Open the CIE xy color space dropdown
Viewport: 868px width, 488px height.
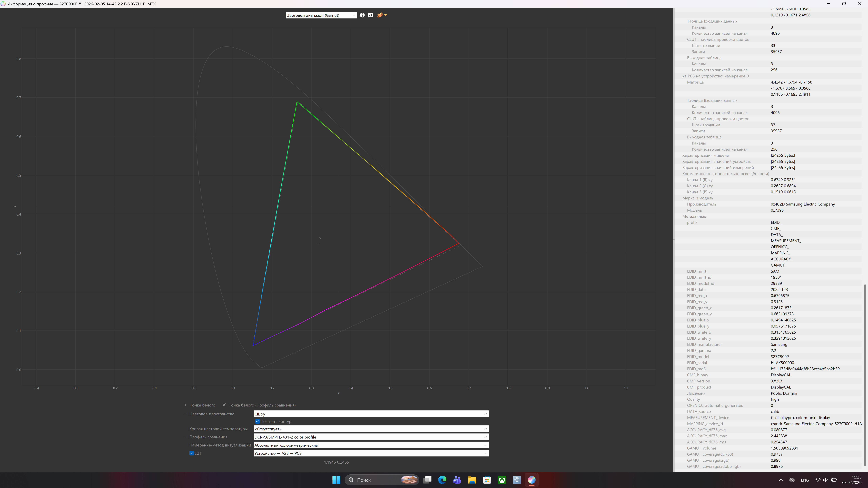[x=371, y=414]
